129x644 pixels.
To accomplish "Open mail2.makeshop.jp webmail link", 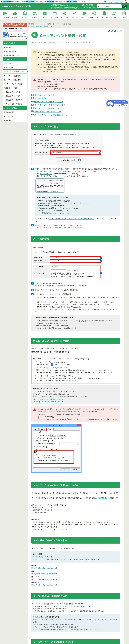I will [44, 574].
